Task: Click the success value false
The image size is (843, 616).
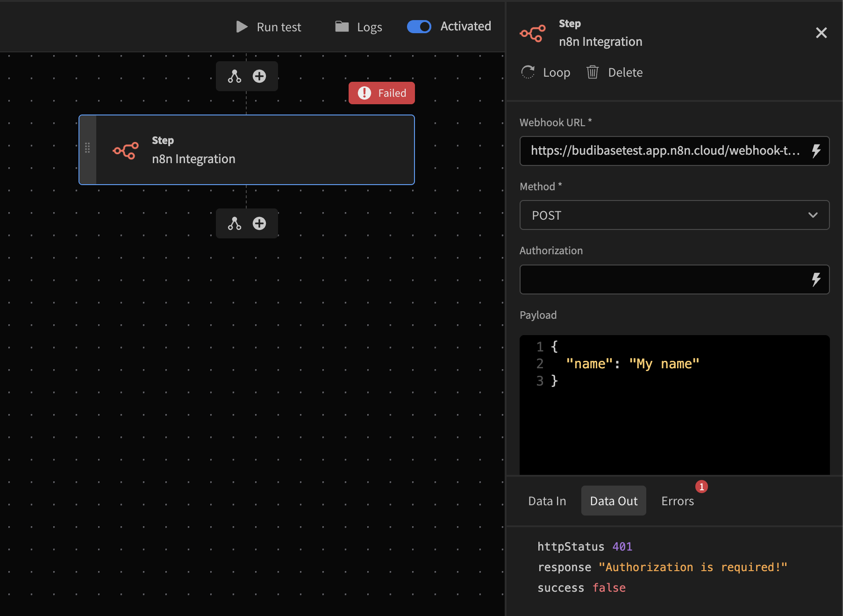Action: 609,587
